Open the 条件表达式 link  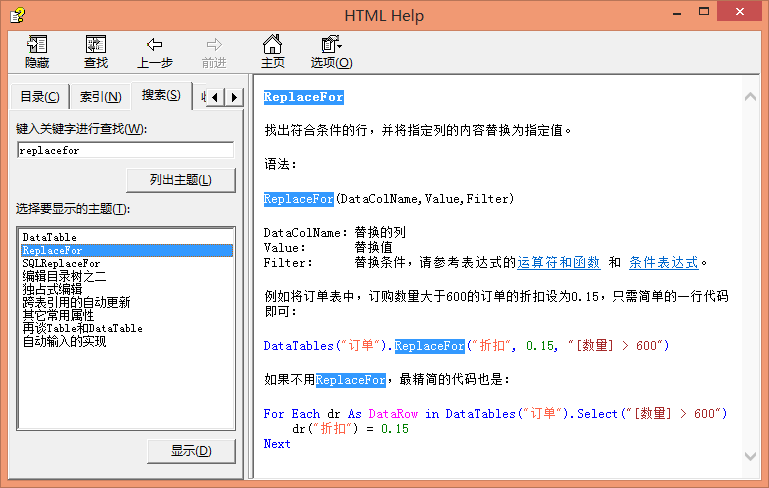click(664, 262)
